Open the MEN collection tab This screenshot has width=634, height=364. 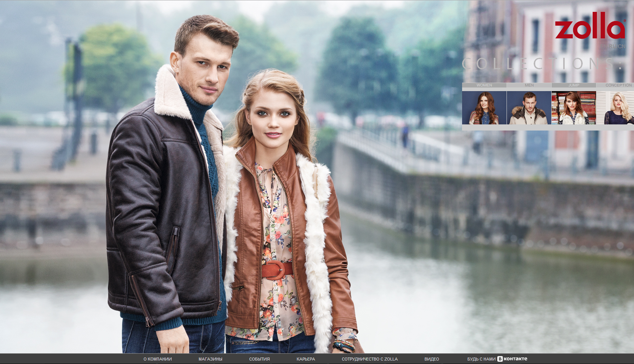529,85
